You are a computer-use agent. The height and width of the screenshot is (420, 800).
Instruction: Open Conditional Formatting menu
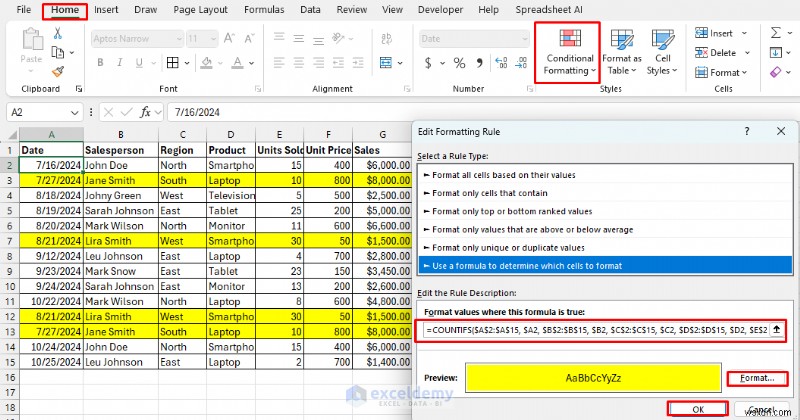coord(569,52)
